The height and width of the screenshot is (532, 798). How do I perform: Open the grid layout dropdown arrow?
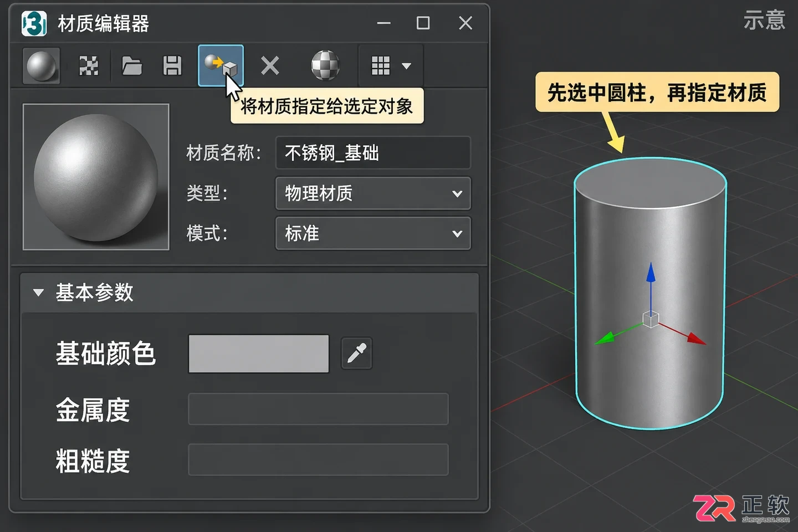(406, 66)
